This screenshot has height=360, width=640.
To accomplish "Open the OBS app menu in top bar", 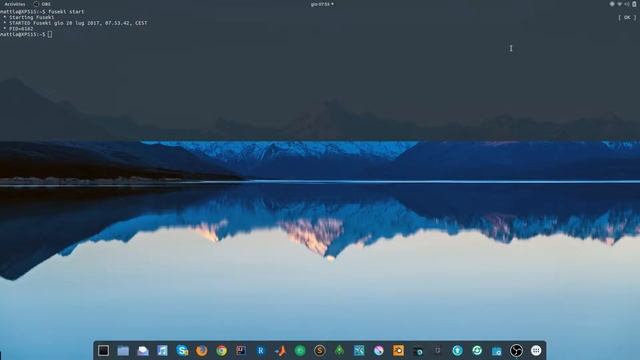I will click(42, 4).
